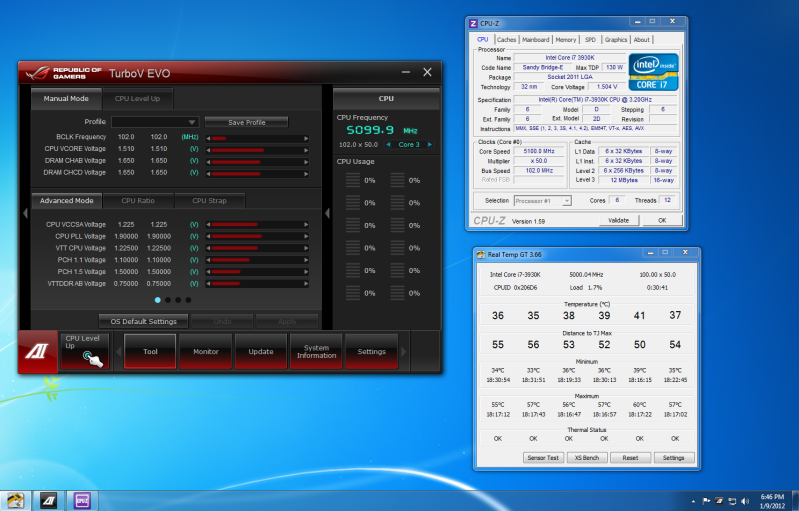The width and height of the screenshot is (799, 511).
Task: Open the Profile dropdown in TurboV EVO
Action: (155, 122)
